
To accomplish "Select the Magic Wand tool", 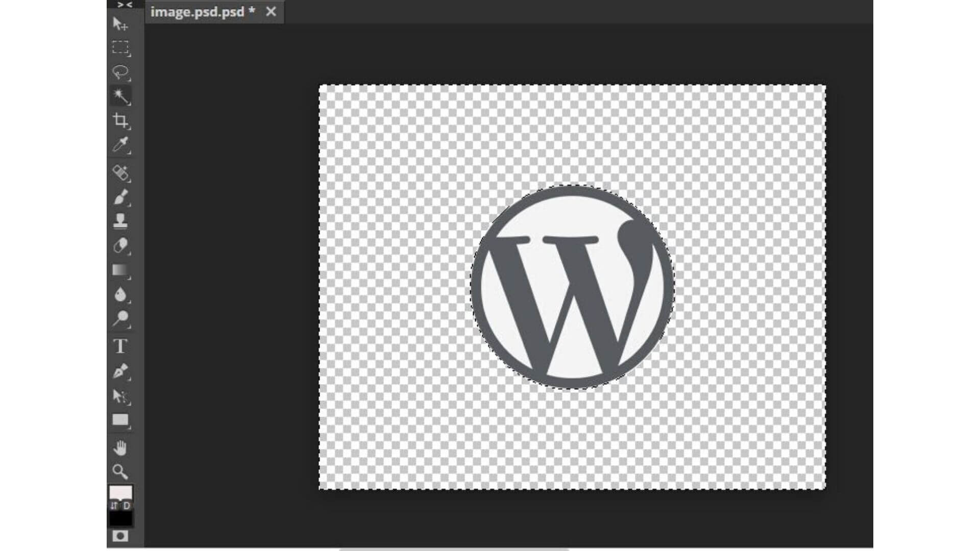I will [x=120, y=96].
